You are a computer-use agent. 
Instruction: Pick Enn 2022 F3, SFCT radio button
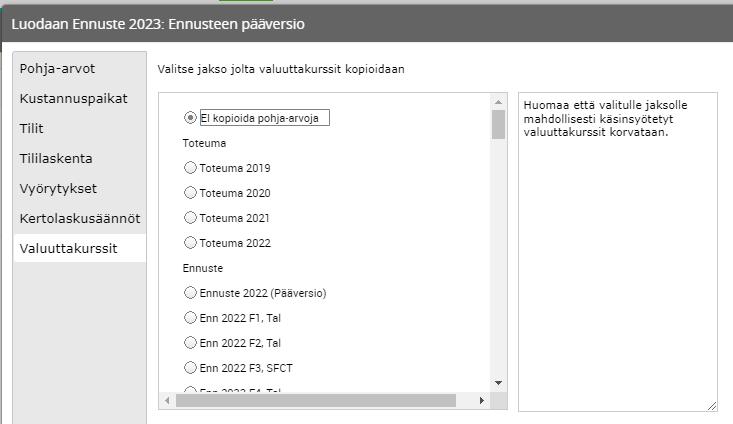tap(191, 368)
